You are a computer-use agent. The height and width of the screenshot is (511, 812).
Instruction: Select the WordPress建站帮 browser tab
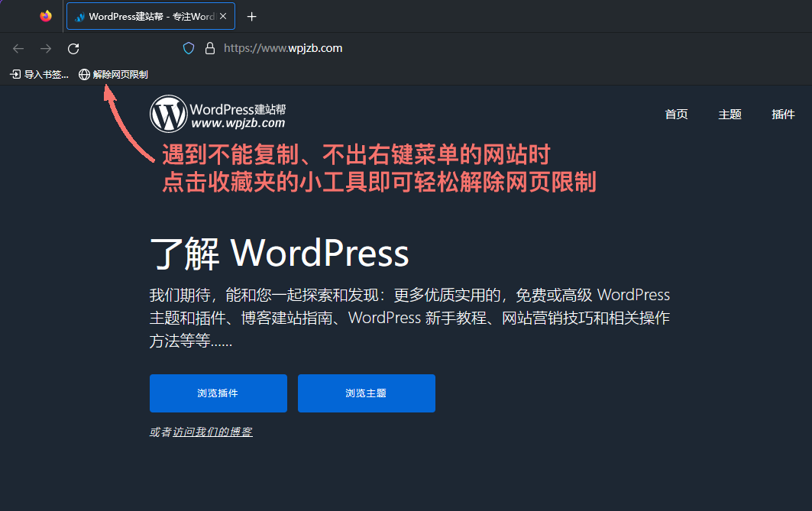coord(150,16)
